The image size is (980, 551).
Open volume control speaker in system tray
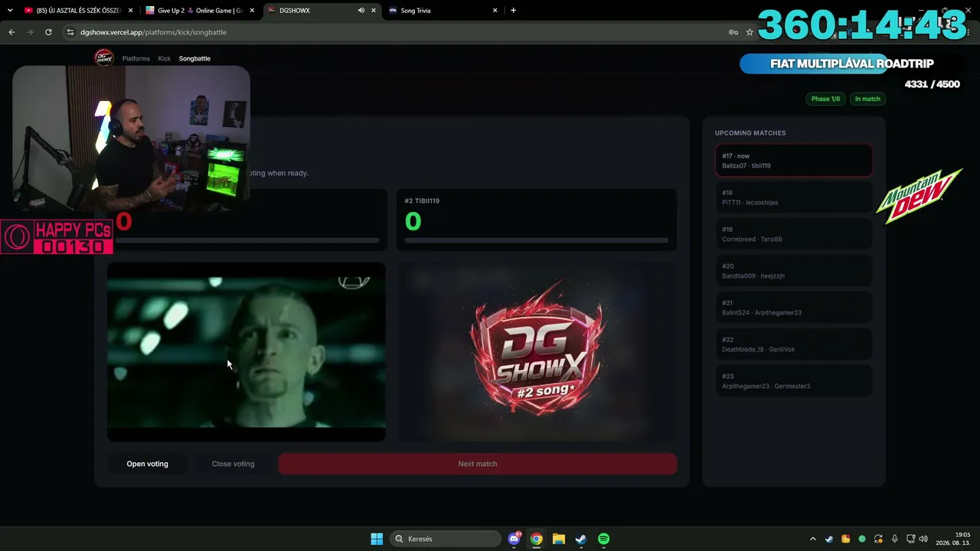[x=923, y=539]
